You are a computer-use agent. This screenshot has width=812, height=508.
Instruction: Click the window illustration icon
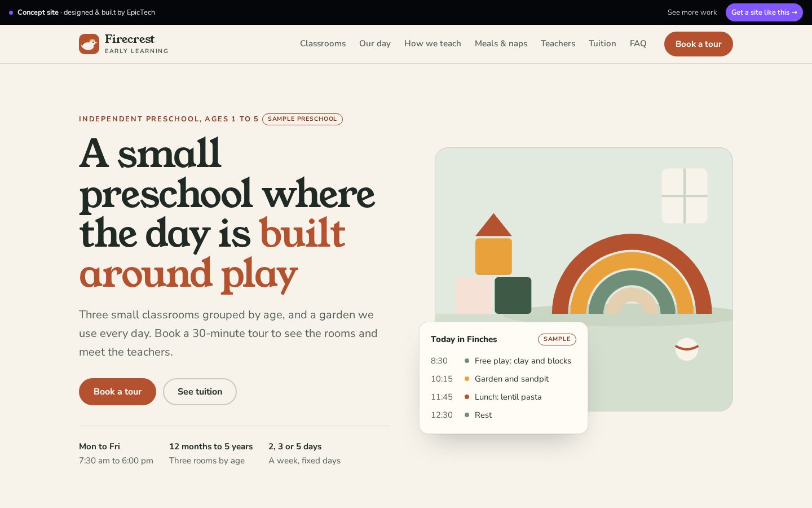pos(685,196)
